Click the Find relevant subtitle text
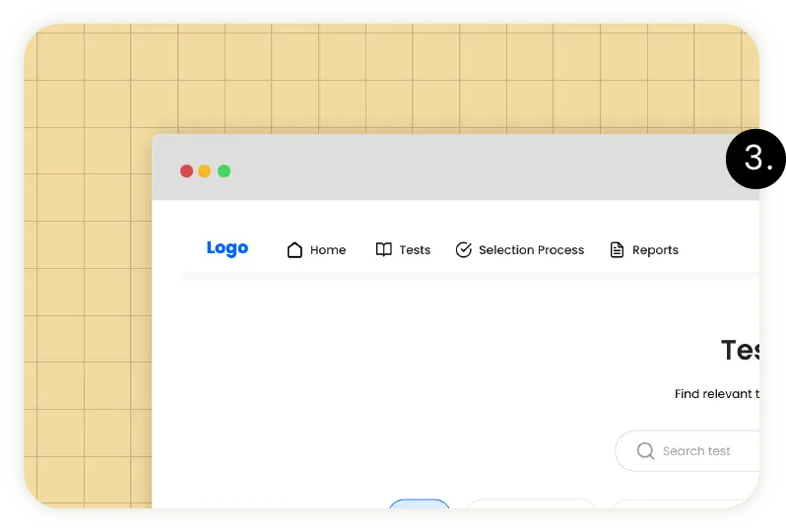786x532 pixels. tap(716, 394)
